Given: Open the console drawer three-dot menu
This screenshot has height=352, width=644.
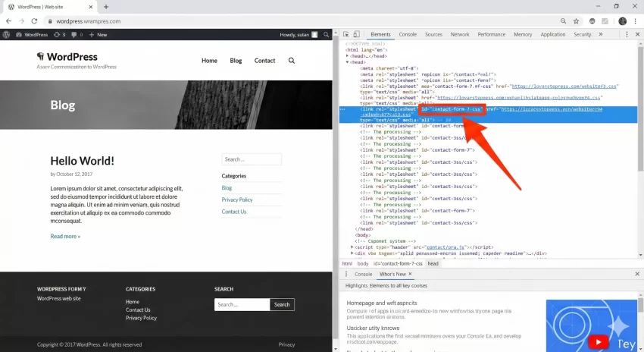Looking at the screenshot, I should pos(346,274).
